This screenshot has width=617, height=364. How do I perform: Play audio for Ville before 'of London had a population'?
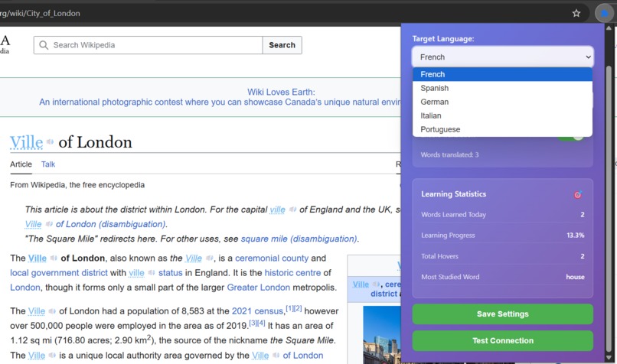[x=52, y=311]
